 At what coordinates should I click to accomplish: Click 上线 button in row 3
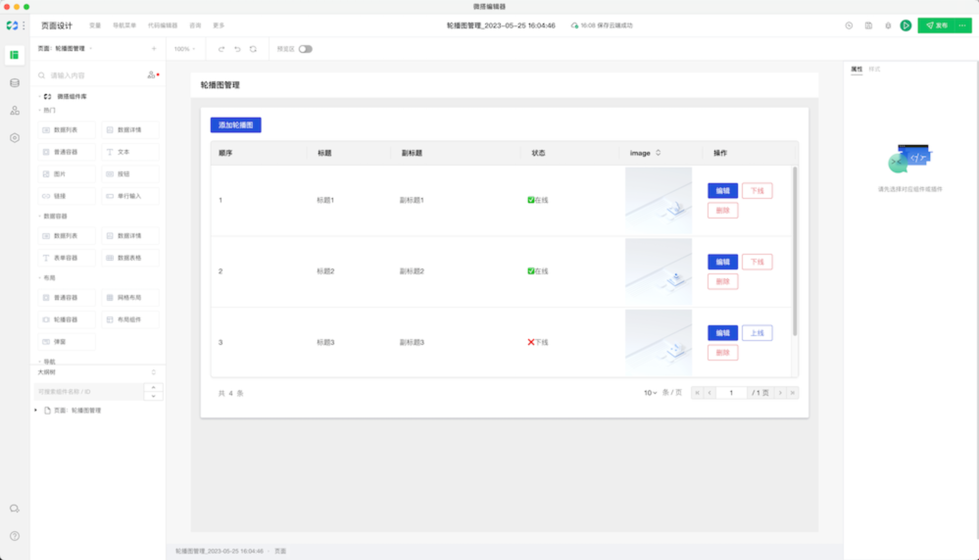(757, 333)
